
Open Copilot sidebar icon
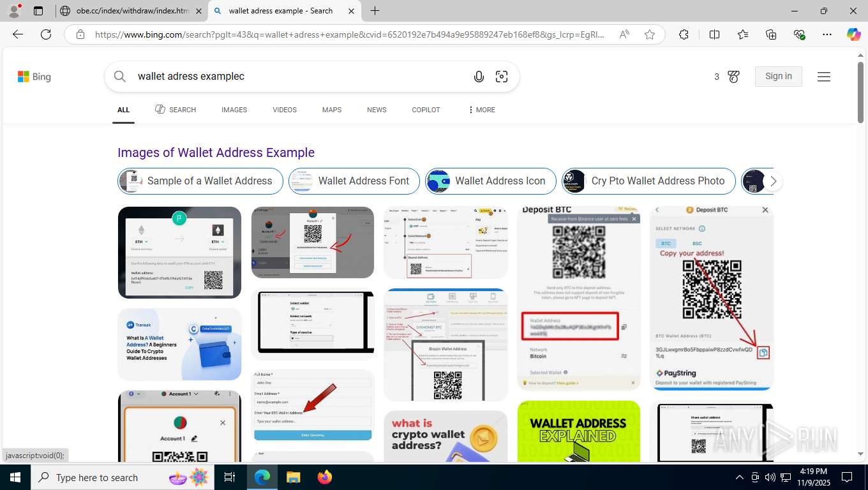click(x=853, y=34)
